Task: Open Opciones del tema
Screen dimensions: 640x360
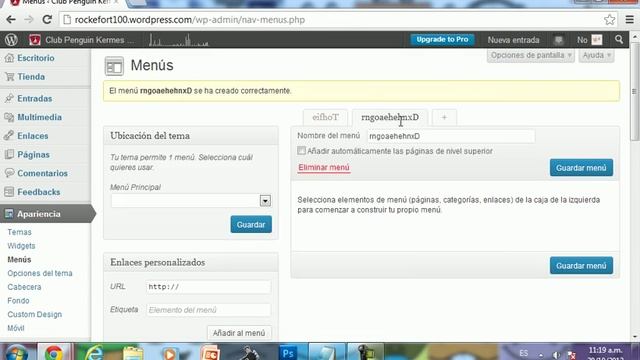Action: (40, 273)
